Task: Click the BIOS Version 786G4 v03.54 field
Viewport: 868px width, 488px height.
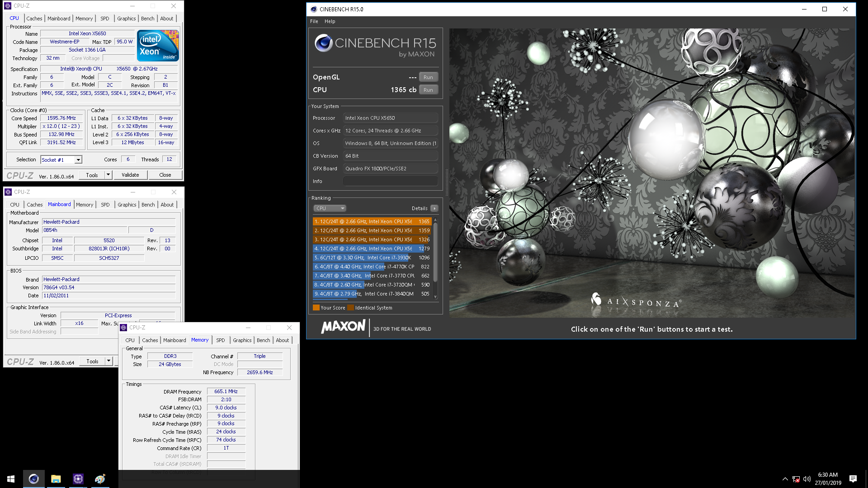Action: click(x=108, y=287)
